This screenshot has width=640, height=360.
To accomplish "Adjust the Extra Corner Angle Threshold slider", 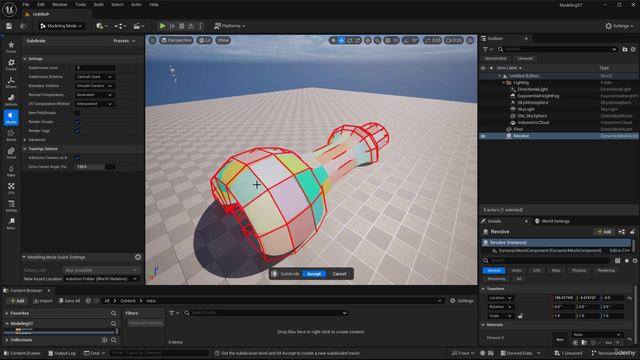I will (x=95, y=167).
